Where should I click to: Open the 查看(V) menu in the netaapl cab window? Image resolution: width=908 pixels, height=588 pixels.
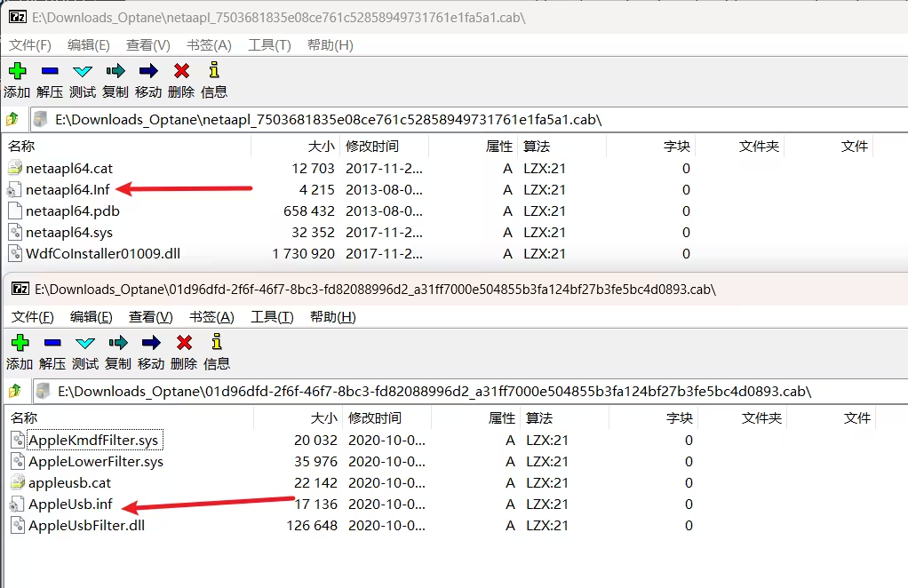coord(148,45)
